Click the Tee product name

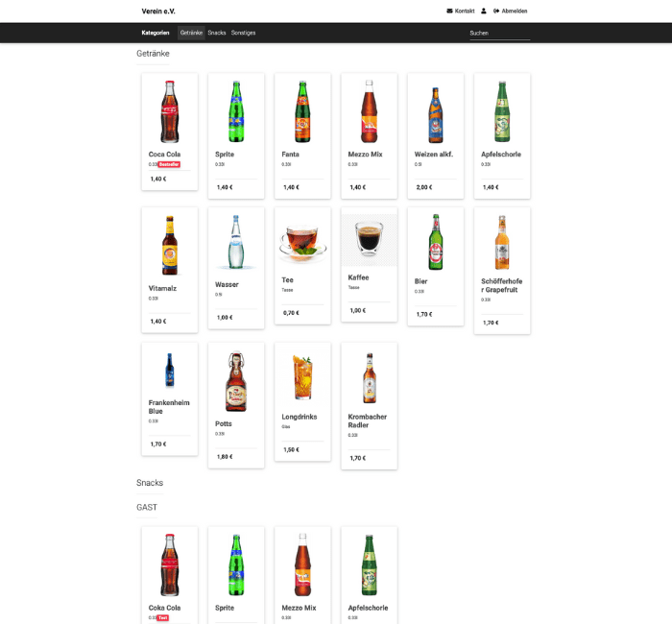coord(287,280)
